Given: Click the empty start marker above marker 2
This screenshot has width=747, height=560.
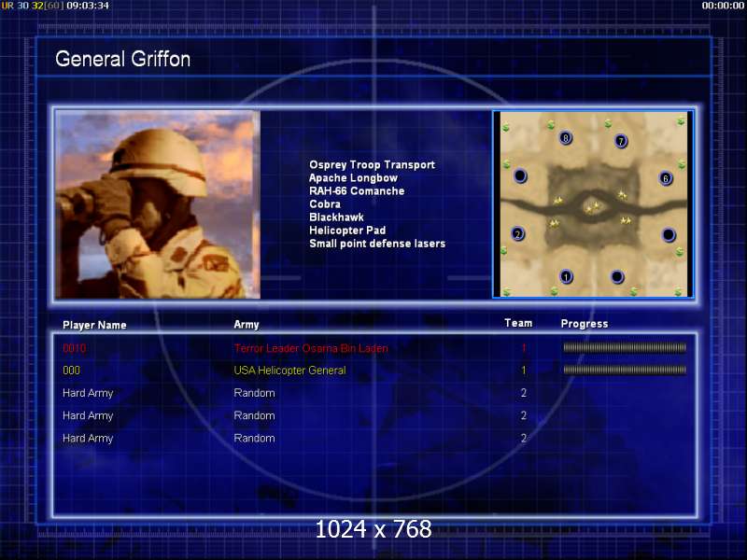Looking at the screenshot, I should pos(520,175).
